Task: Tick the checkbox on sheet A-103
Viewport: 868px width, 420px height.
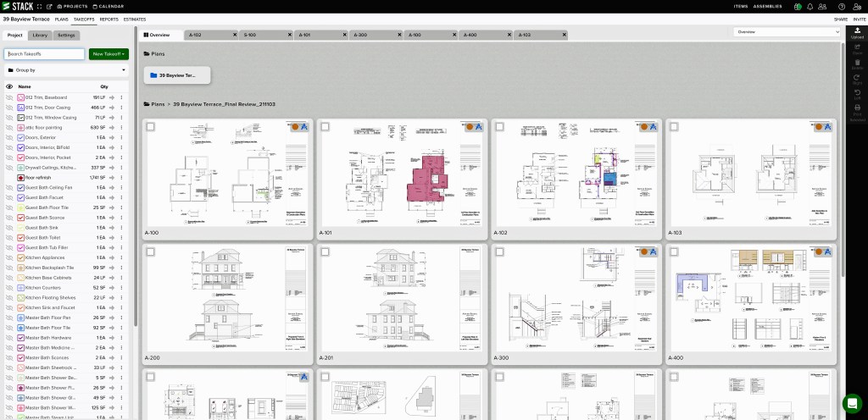Action: [x=673, y=126]
